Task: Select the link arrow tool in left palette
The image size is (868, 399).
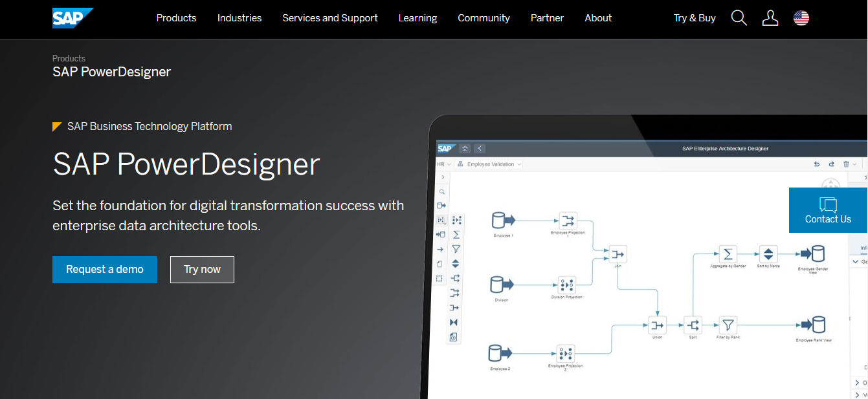Action: [440, 250]
